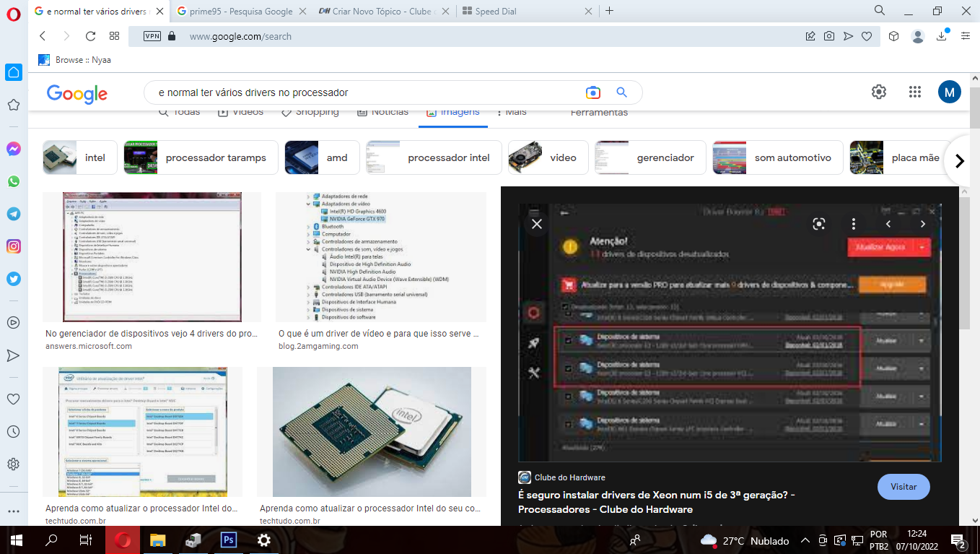Image resolution: width=980 pixels, height=554 pixels.
Task: Open Instagram in Opera sidebar
Action: point(13,246)
